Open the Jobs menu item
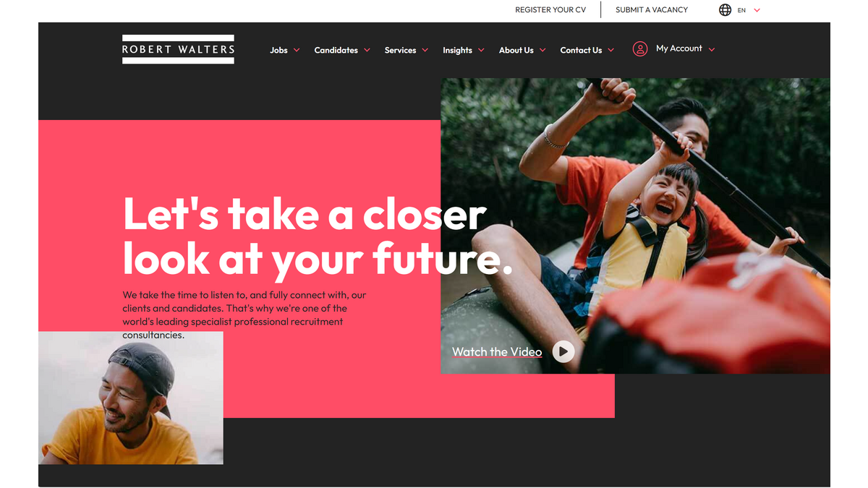Screen dimensions: 868x488 coord(278,51)
